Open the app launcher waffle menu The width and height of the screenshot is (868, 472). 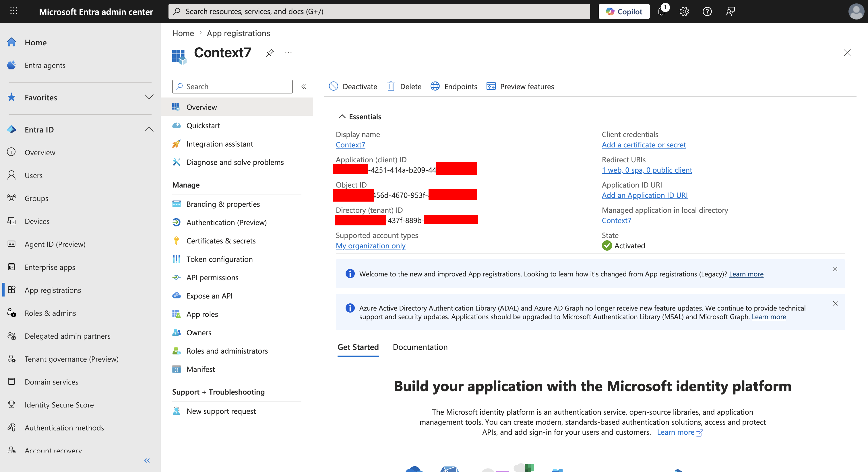coord(14,11)
